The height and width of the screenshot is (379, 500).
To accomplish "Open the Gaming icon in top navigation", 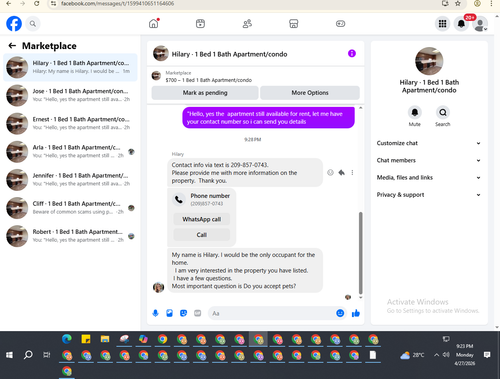I will (340, 24).
